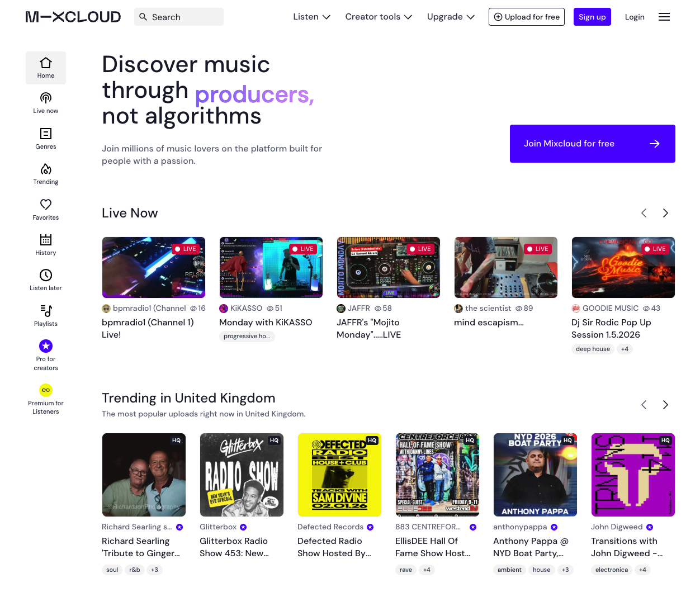
Task: Expand the Upgrade dropdown
Action: click(x=451, y=17)
